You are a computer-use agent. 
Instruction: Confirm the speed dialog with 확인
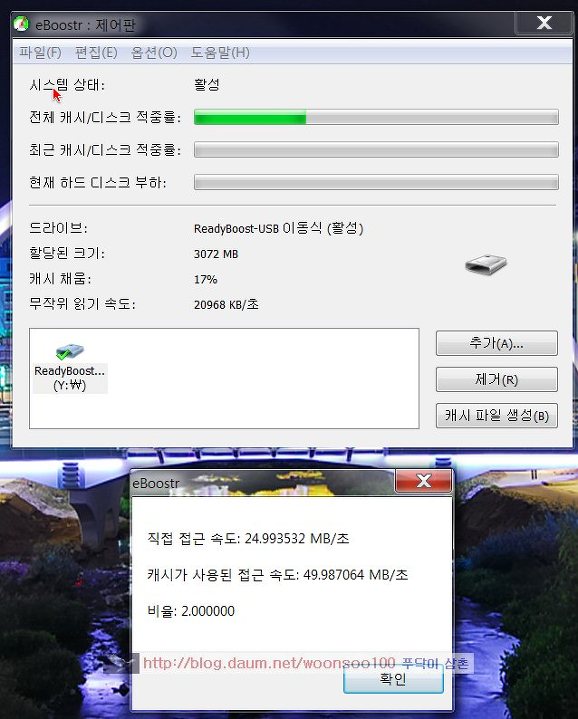point(393,679)
